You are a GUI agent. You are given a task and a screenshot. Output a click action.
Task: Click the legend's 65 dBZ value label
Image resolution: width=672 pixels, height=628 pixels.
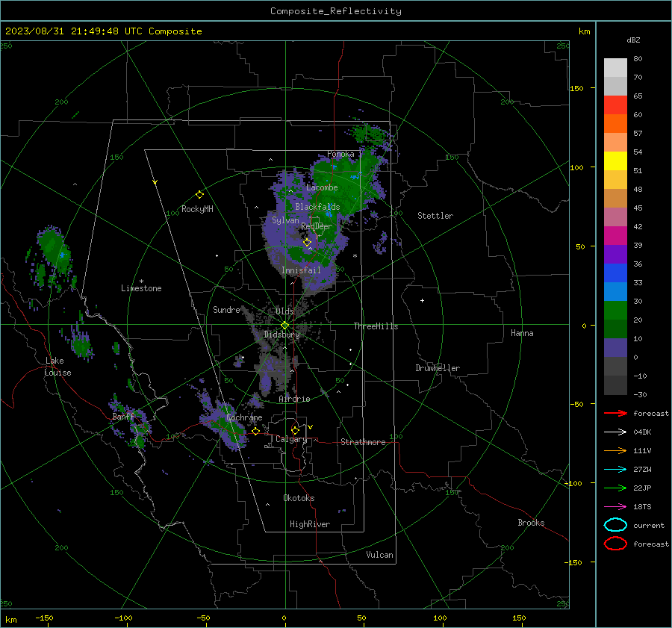638,96
